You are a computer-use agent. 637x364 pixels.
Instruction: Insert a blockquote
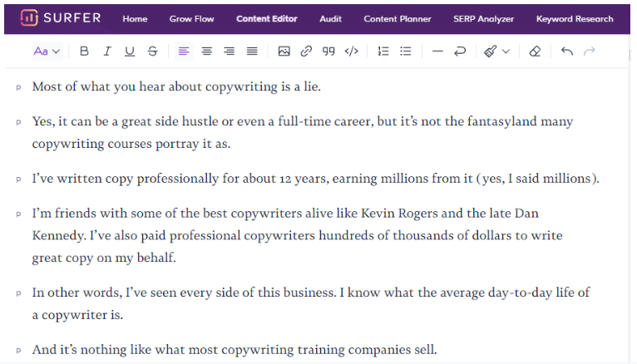coord(328,52)
